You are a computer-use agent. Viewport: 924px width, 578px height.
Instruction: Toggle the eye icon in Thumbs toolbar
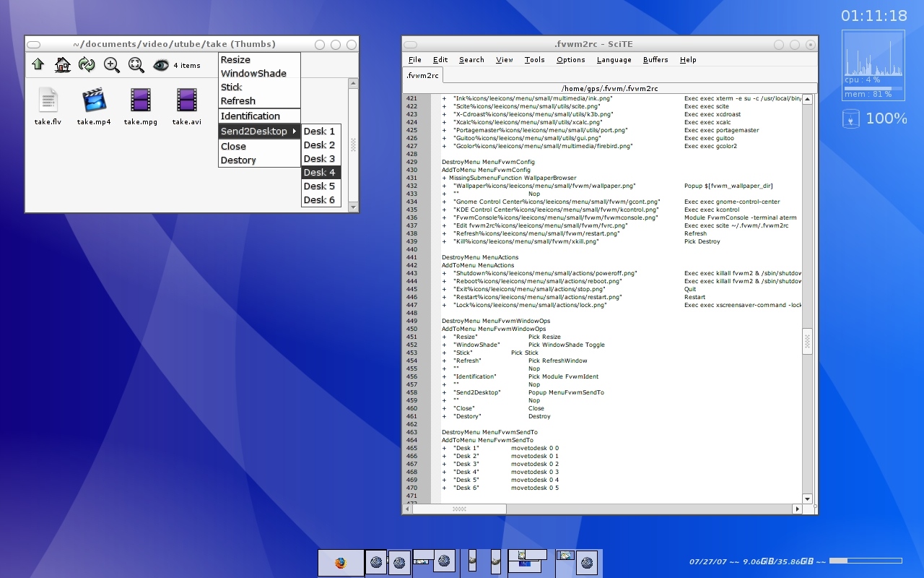pos(160,65)
